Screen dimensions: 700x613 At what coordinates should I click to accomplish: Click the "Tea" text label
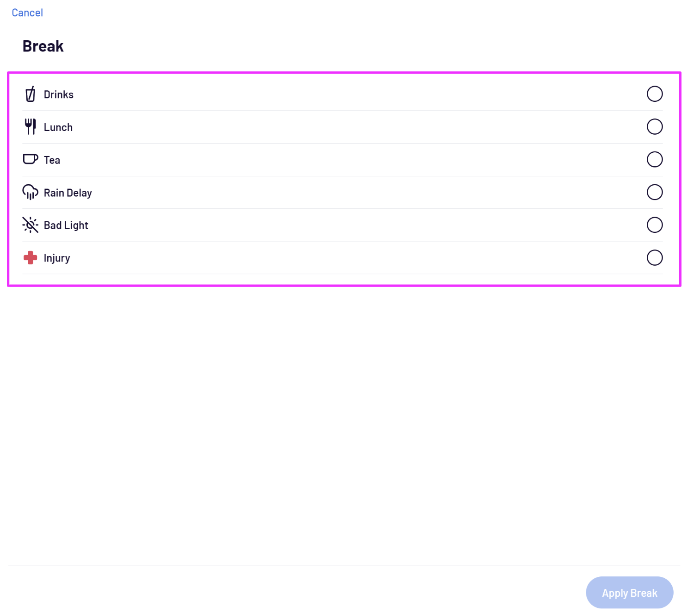point(52,160)
